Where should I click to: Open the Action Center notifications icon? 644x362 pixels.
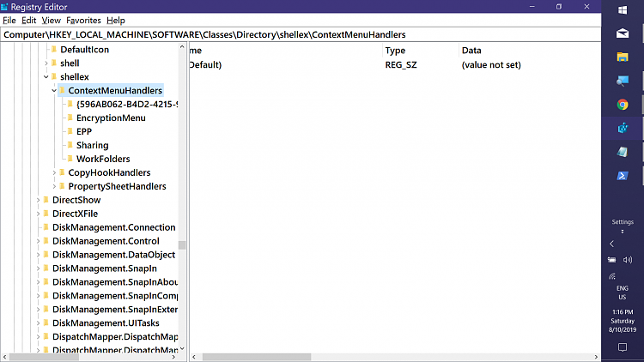tap(623, 347)
